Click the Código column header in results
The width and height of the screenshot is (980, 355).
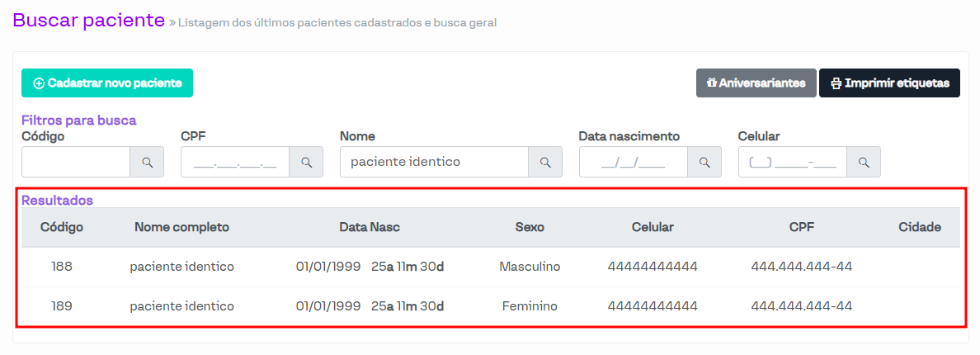(62, 227)
